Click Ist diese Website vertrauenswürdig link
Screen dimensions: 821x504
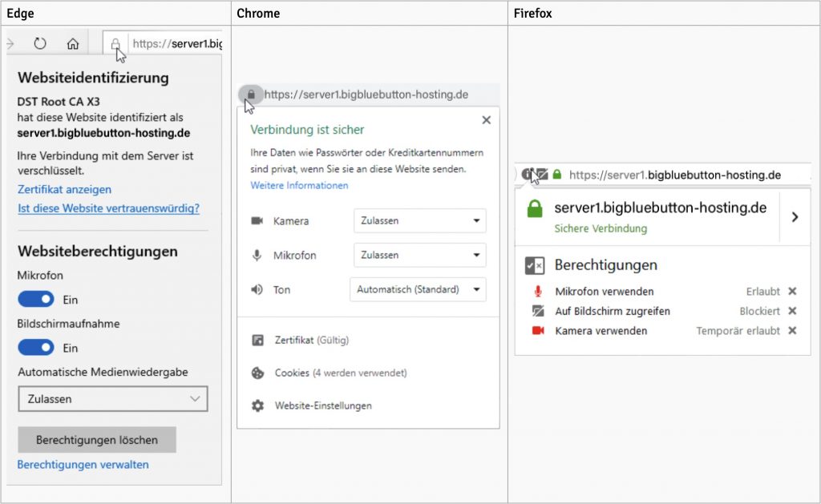click(108, 208)
